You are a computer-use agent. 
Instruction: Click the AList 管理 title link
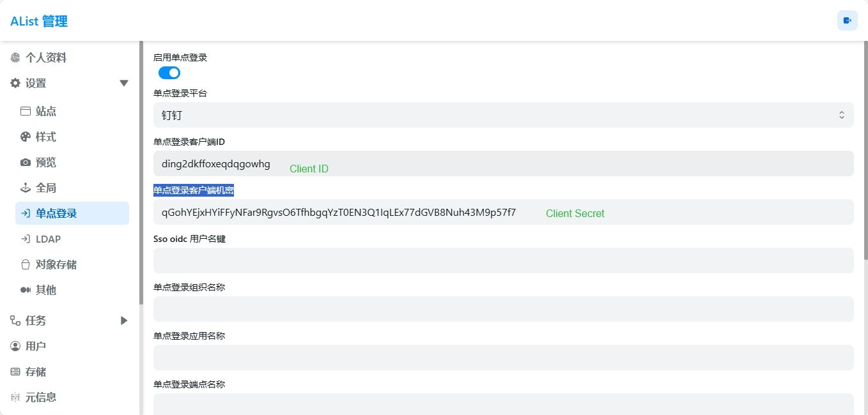pyautogui.click(x=39, y=21)
